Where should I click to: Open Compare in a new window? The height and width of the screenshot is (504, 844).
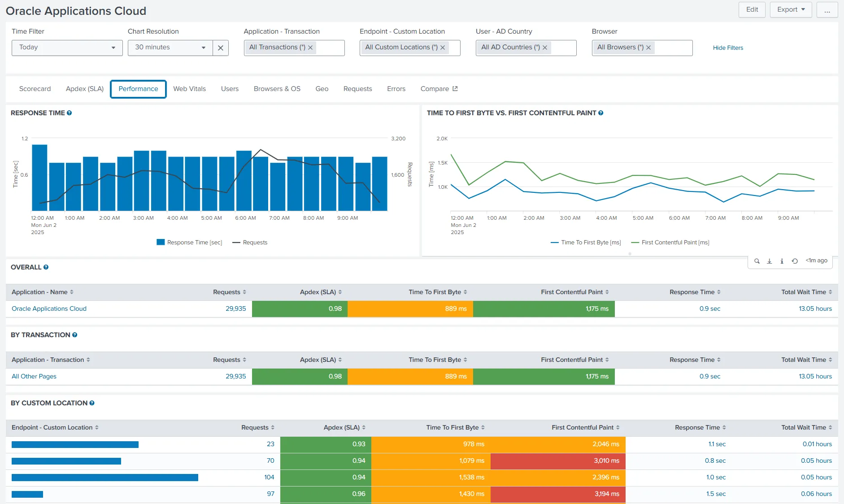tap(439, 89)
